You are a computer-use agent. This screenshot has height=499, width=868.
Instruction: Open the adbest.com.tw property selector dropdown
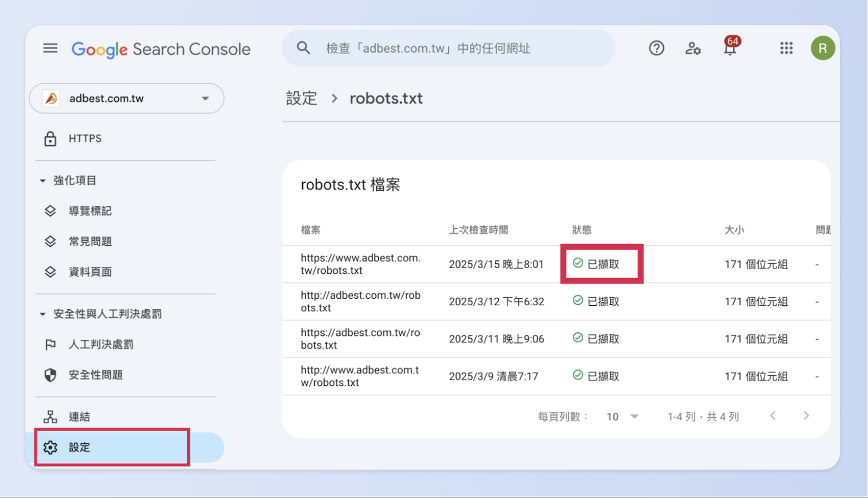[127, 98]
